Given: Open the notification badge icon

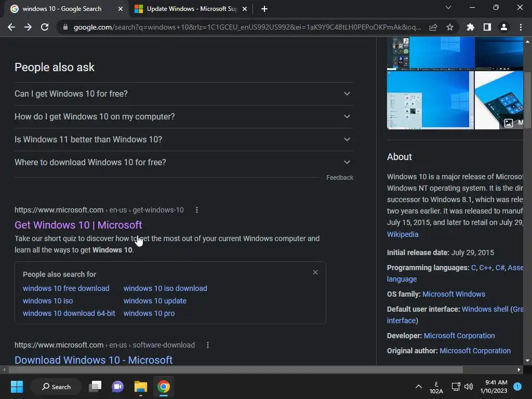Looking at the screenshot, I should point(517,387).
